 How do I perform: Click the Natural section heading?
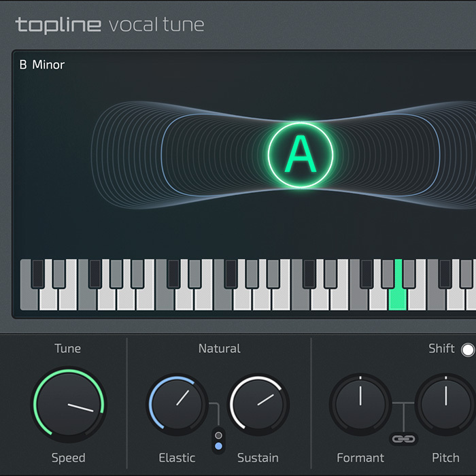click(220, 348)
